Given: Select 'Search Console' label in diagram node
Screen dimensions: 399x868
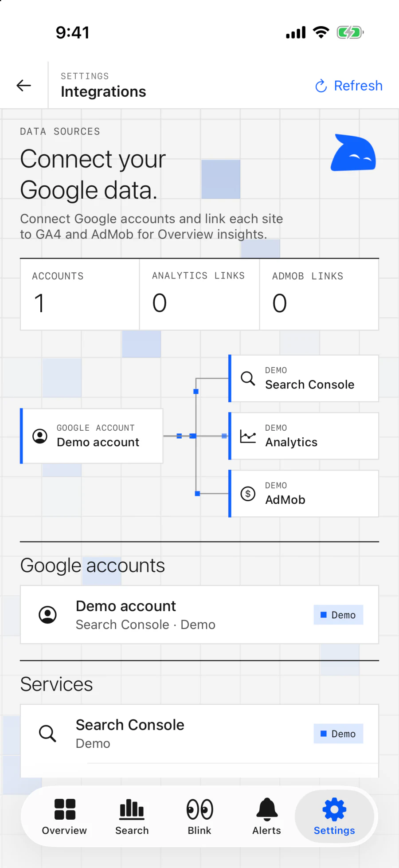Looking at the screenshot, I should coord(310,385).
